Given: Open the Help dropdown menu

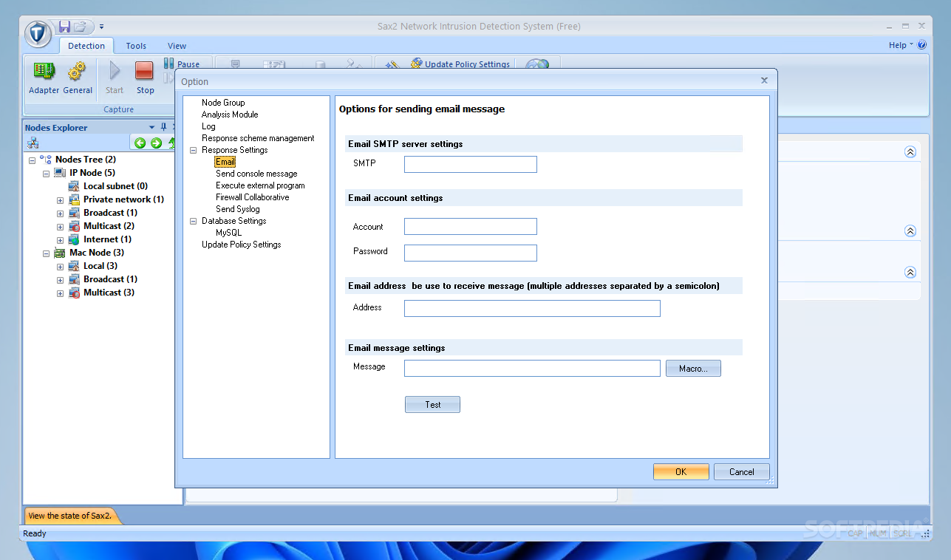Looking at the screenshot, I should point(901,45).
